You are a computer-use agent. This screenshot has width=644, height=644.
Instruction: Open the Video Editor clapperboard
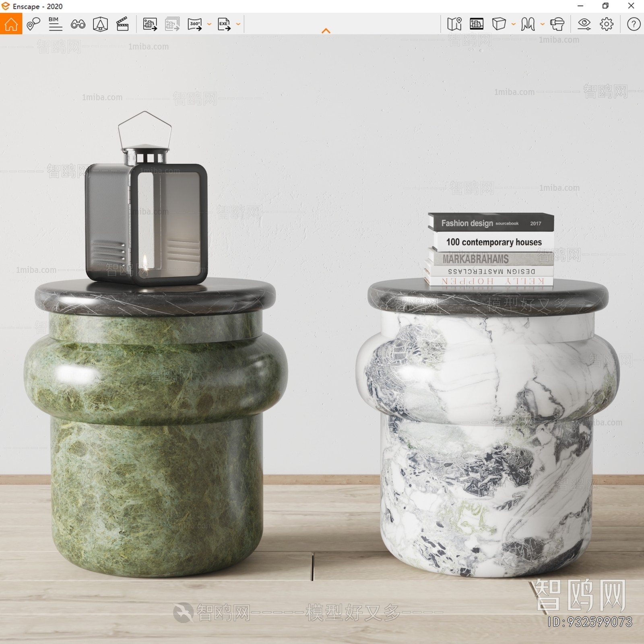point(122,24)
